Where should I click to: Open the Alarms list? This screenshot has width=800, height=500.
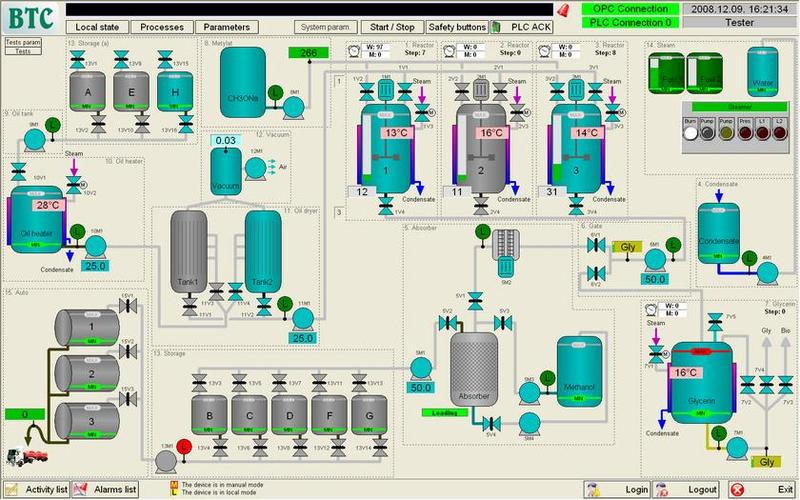point(107,490)
